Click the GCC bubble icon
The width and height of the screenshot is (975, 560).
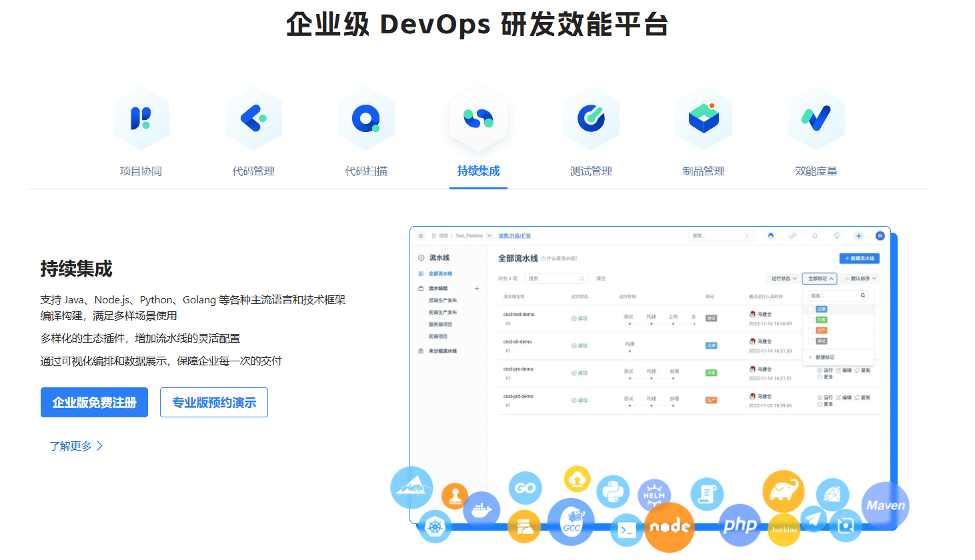[571, 522]
